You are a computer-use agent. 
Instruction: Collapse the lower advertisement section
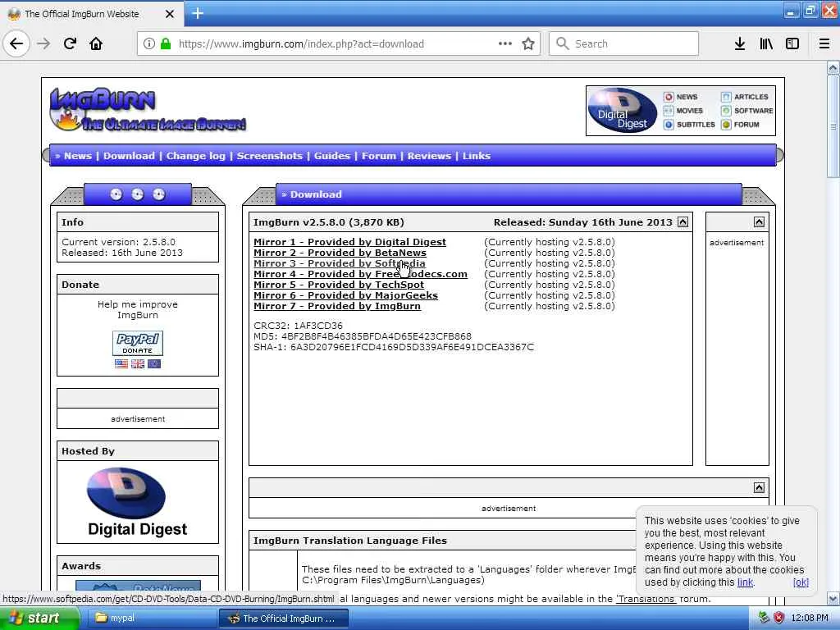pyautogui.click(x=759, y=487)
